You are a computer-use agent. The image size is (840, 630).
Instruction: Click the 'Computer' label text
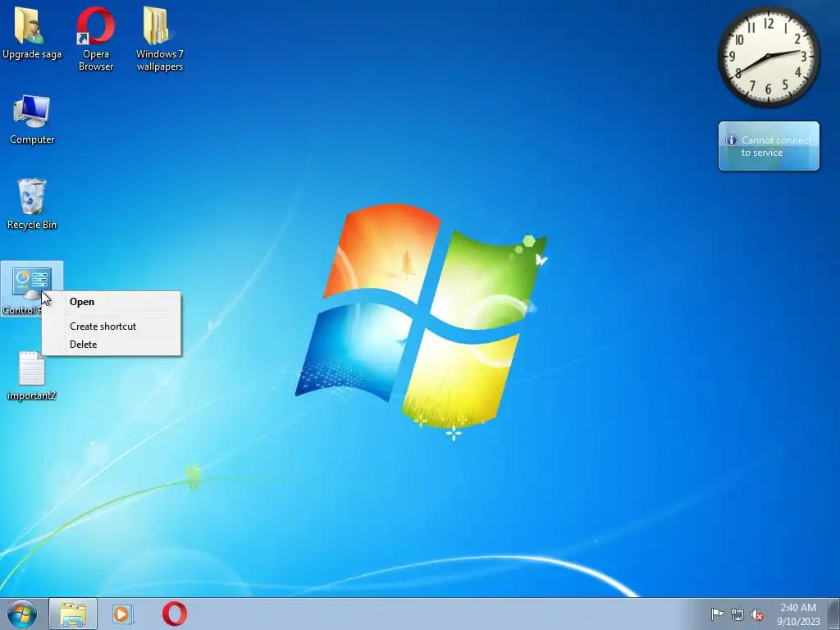32,139
